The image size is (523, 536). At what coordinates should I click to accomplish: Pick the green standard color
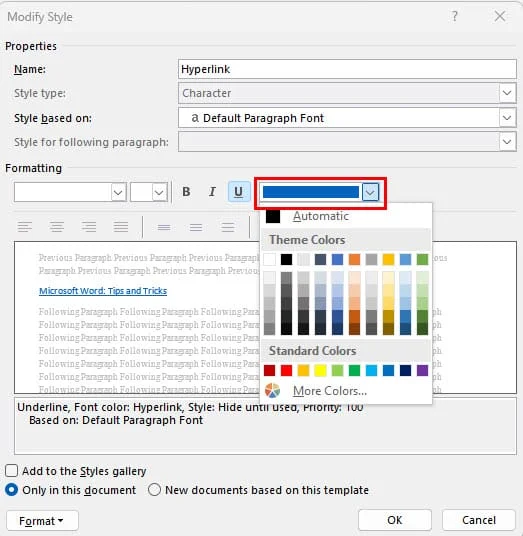pyautogui.click(x=354, y=370)
